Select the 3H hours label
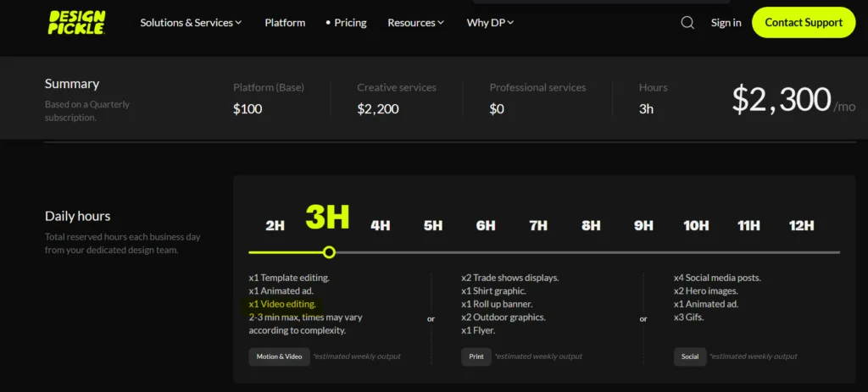868x392 pixels. click(328, 218)
